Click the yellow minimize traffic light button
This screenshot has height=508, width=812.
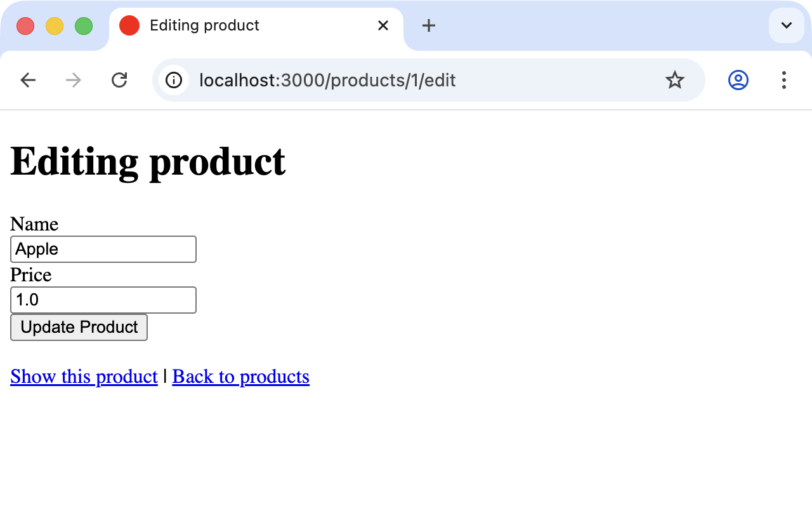[x=54, y=25]
